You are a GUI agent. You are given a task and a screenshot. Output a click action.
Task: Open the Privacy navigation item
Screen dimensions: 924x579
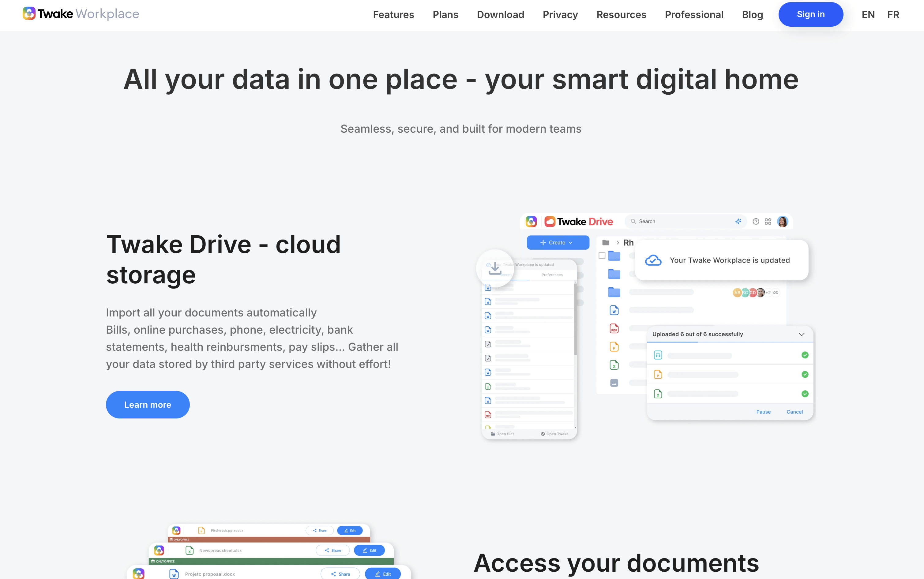point(560,15)
